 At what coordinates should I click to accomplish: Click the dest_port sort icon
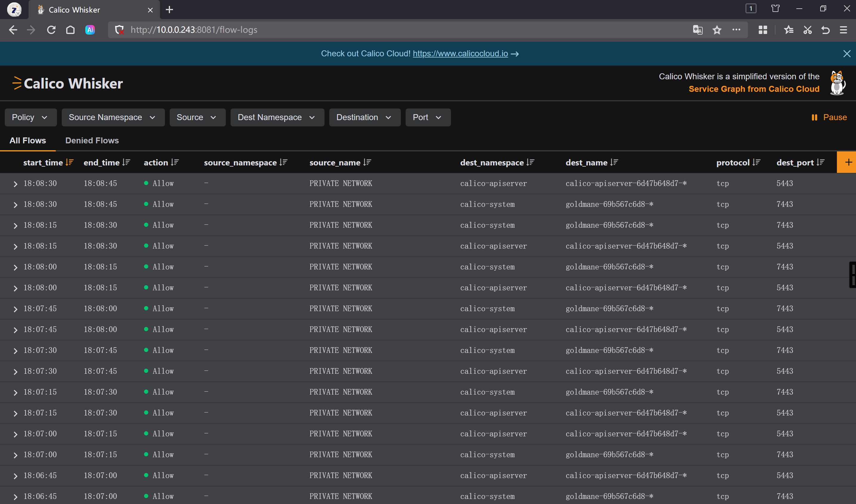[820, 163]
